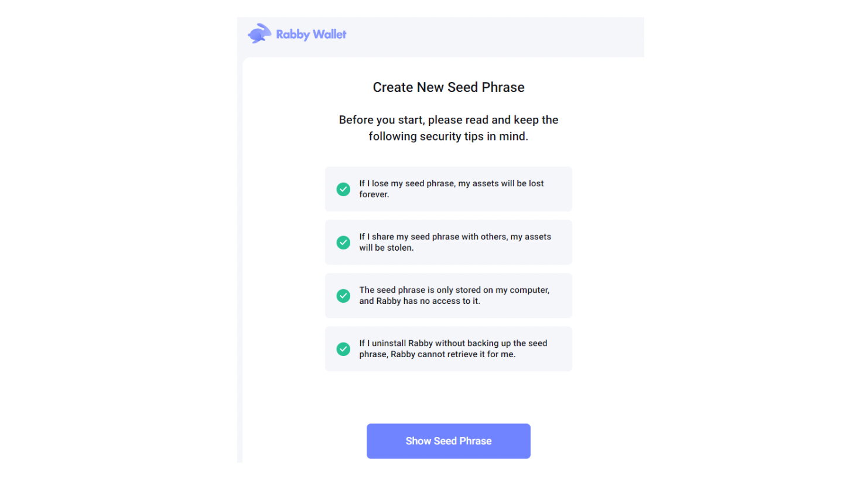
Task: Click the Rabby rabbit logo icon
Action: tap(259, 34)
